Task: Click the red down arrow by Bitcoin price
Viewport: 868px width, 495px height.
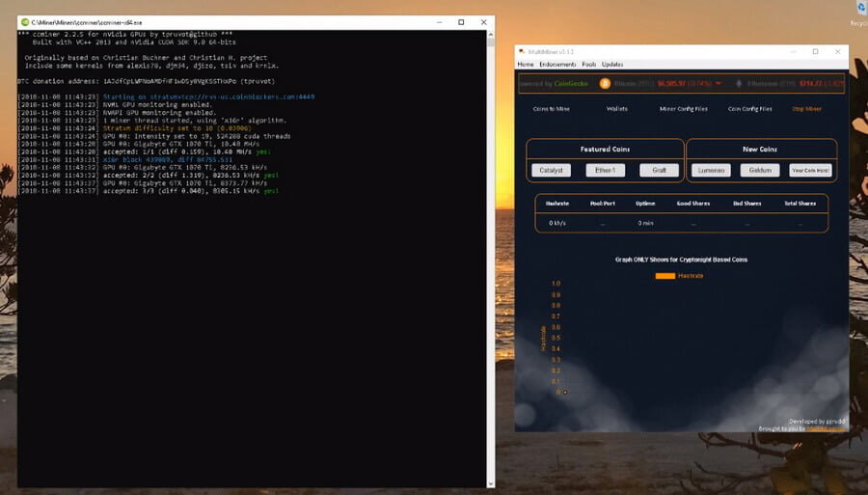Action: 719,84
